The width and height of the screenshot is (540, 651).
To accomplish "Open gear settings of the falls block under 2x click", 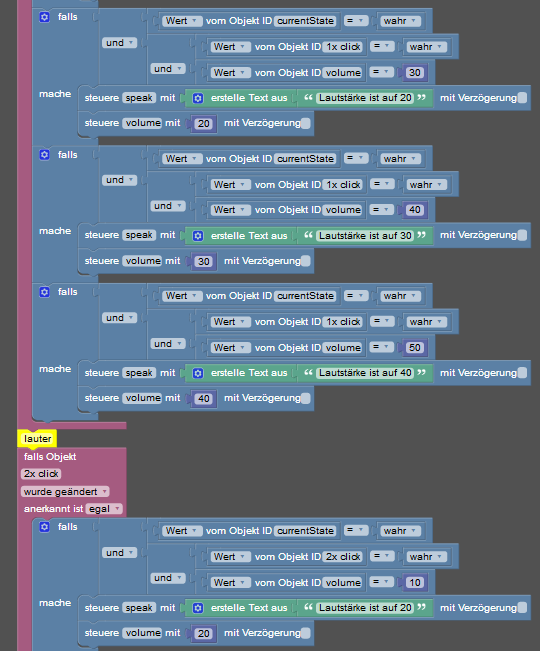I will click(x=44, y=527).
